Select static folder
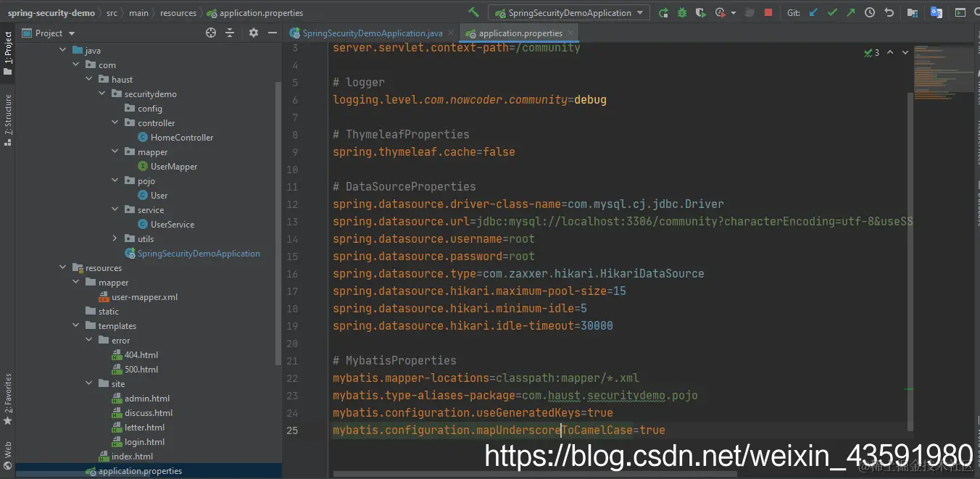Image resolution: width=980 pixels, height=479 pixels. pyautogui.click(x=102, y=311)
